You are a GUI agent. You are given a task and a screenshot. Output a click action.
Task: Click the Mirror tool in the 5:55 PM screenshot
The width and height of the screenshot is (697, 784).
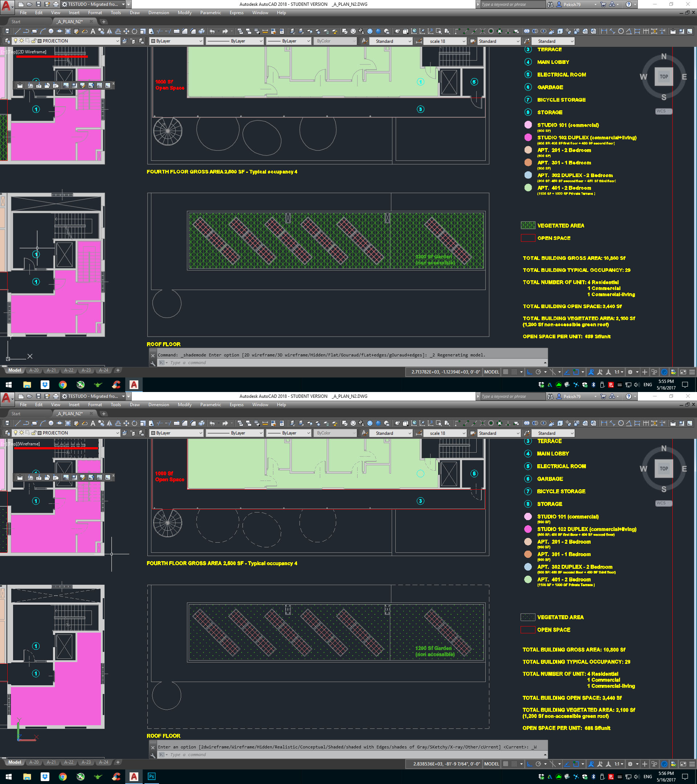click(x=110, y=32)
